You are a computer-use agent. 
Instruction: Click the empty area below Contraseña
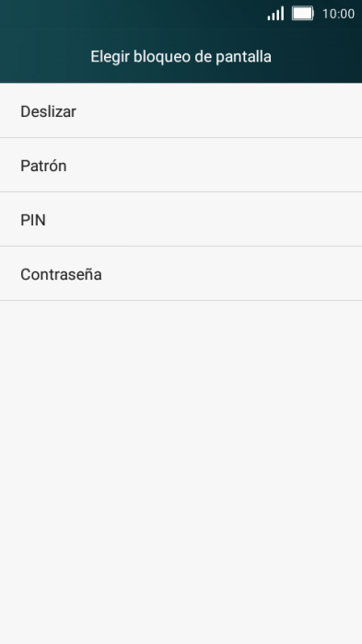(x=181, y=472)
